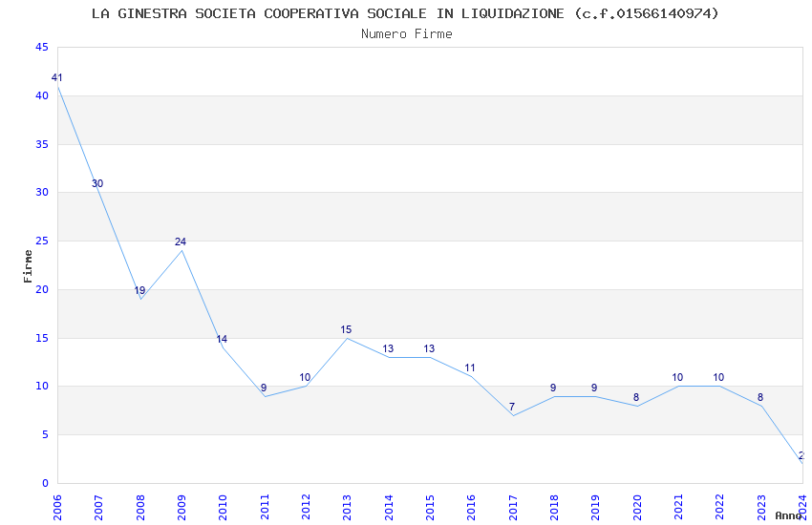The image size is (812, 525).
Task: Click the 2013 data point labeled 15
Action: click(347, 338)
